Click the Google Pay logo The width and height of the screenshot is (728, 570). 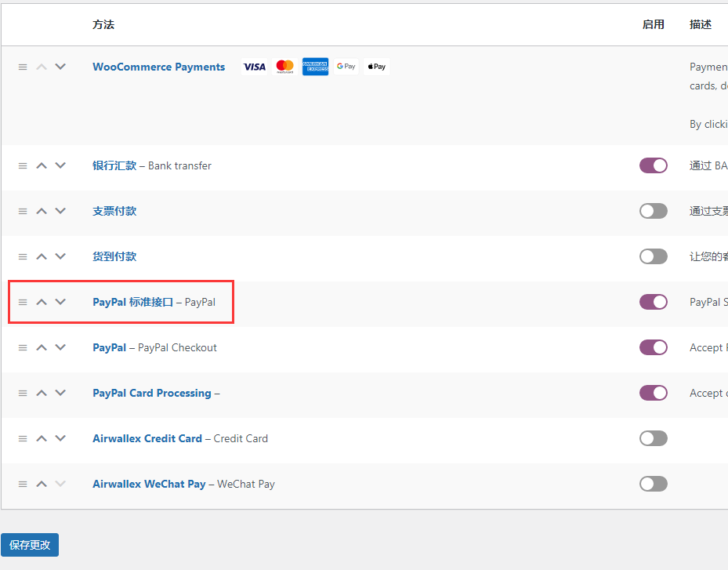tap(346, 67)
